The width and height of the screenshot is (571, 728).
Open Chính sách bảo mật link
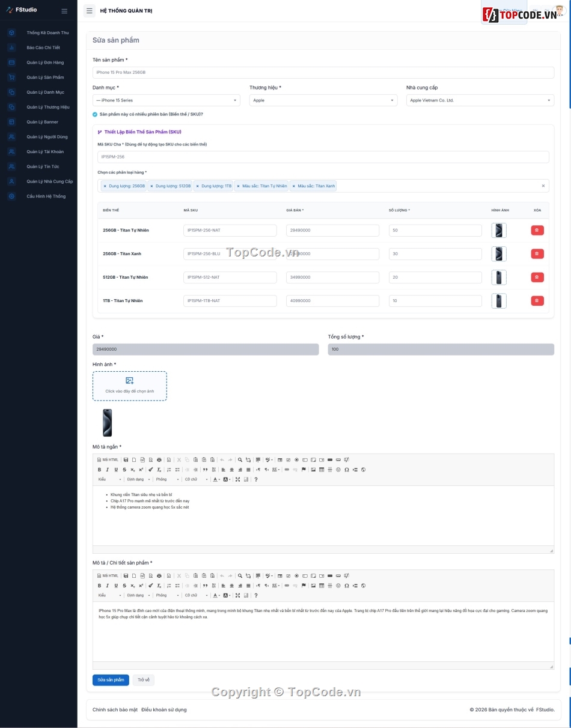pos(115,709)
